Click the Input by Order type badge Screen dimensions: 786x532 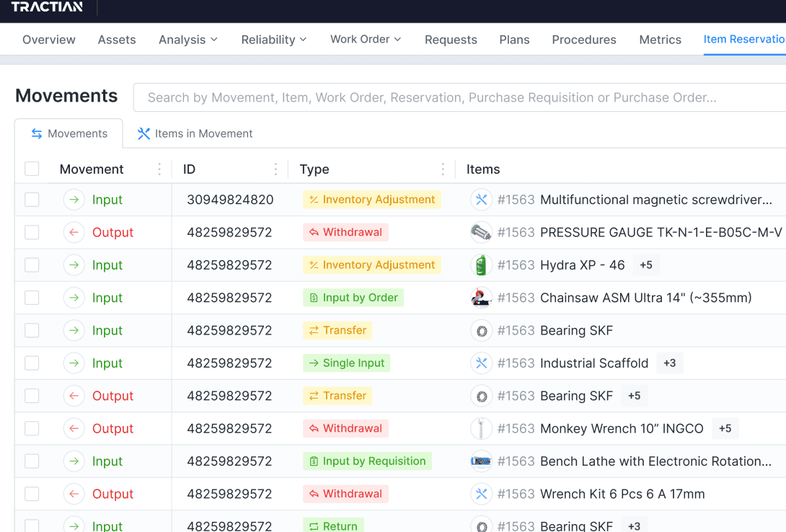coord(353,298)
